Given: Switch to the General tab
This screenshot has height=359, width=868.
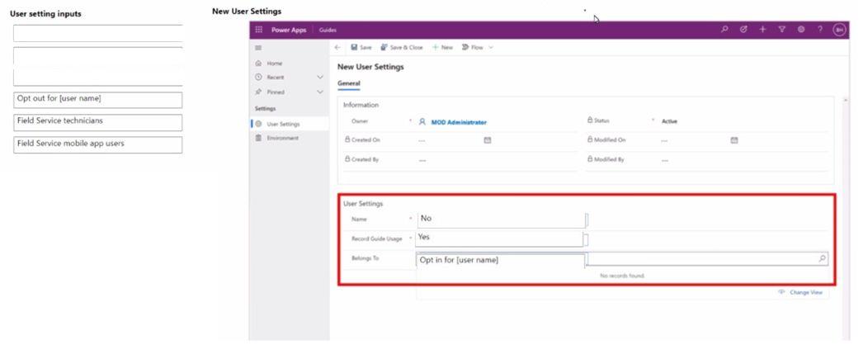Looking at the screenshot, I should click(349, 83).
